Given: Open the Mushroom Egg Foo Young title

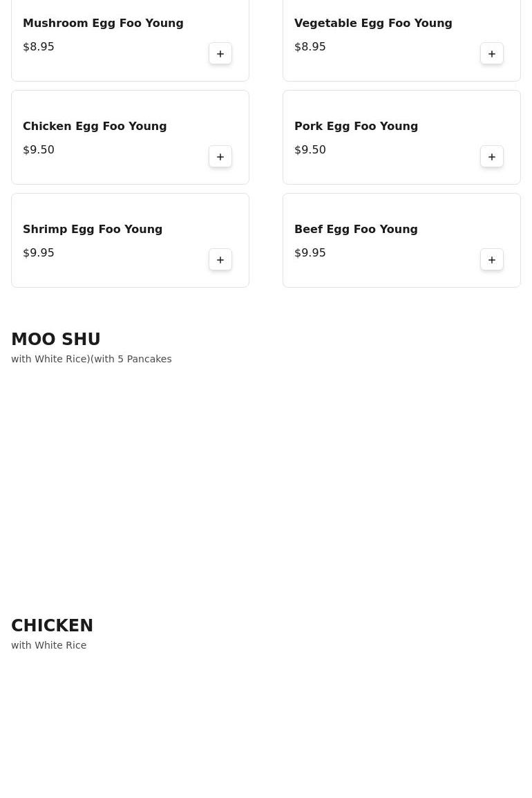Looking at the screenshot, I should point(103,24).
